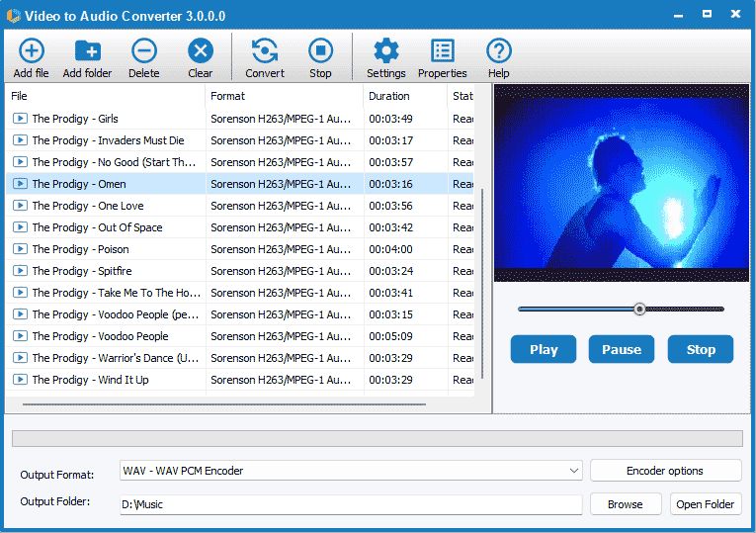Click the Encoder options button
Viewport: 756px width, 533px height.
pyautogui.click(x=665, y=471)
